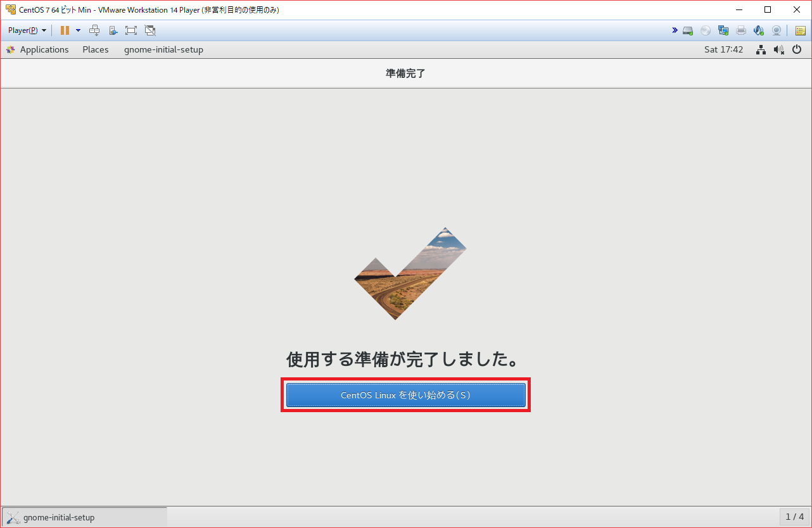The image size is (812, 528).
Task: Click the network adapter device icon
Action: (723, 30)
